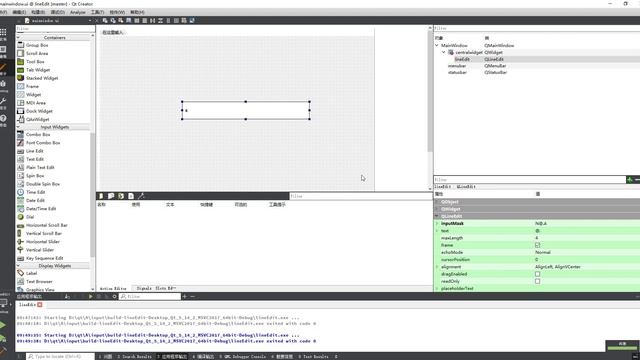Select the Frame widget
This screenshot has height=360, width=640.
point(28,86)
